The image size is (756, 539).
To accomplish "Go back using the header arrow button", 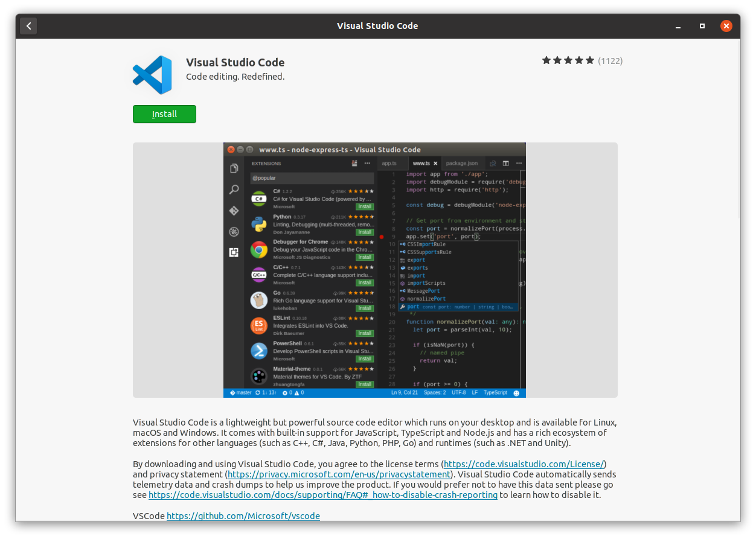I will (28, 26).
